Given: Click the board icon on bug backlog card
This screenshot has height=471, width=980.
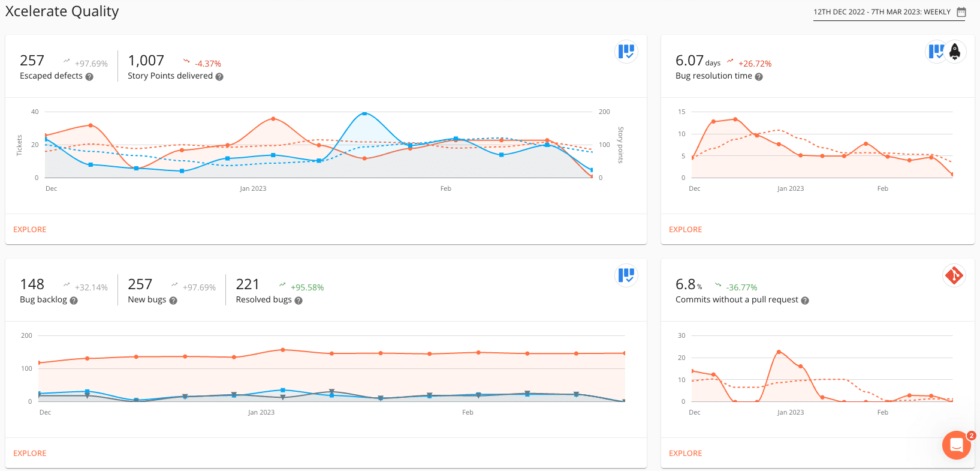Looking at the screenshot, I should click(x=626, y=275).
